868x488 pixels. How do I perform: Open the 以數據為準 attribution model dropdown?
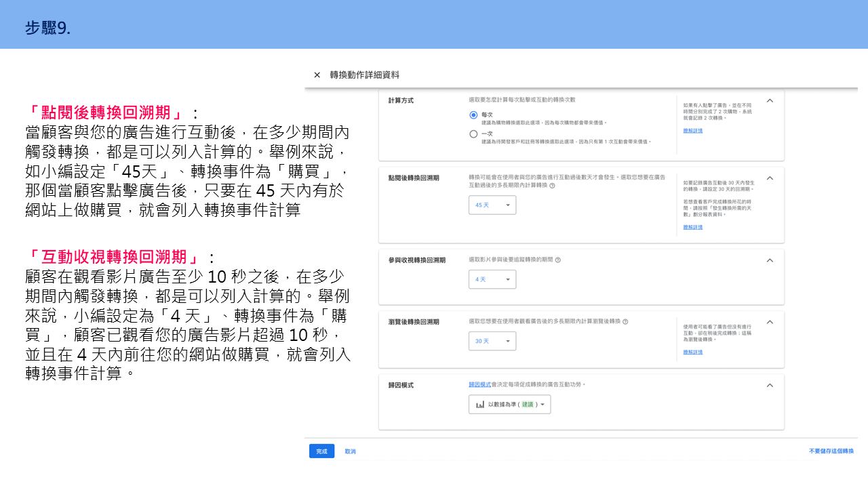click(x=510, y=405)
